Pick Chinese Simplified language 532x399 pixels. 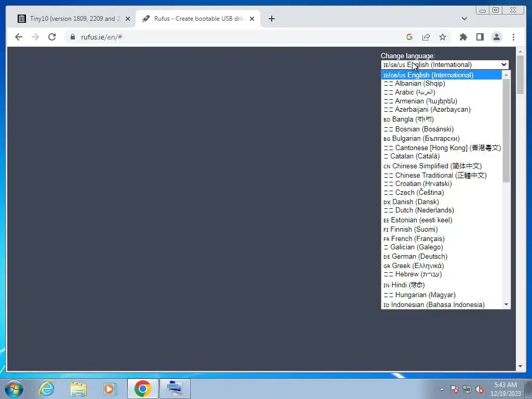(441, 166)
